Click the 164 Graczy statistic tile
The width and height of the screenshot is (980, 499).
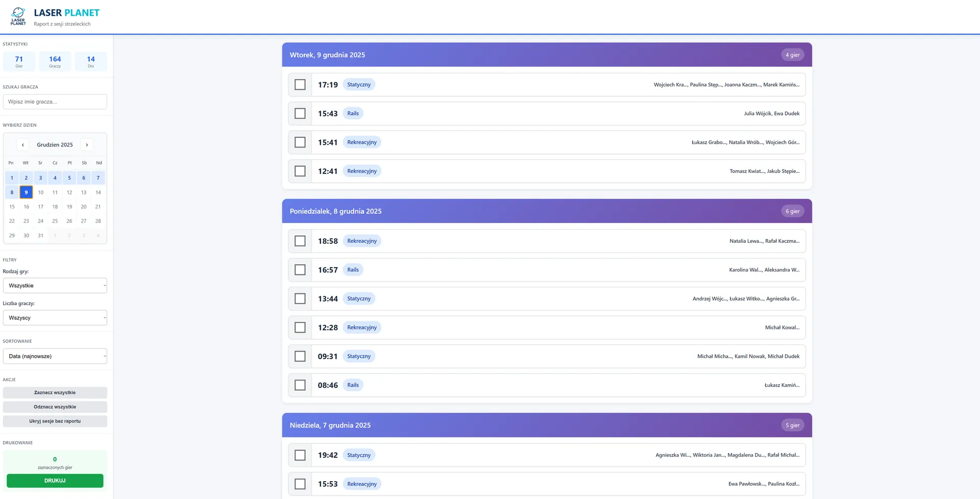[x=55, y=61]
